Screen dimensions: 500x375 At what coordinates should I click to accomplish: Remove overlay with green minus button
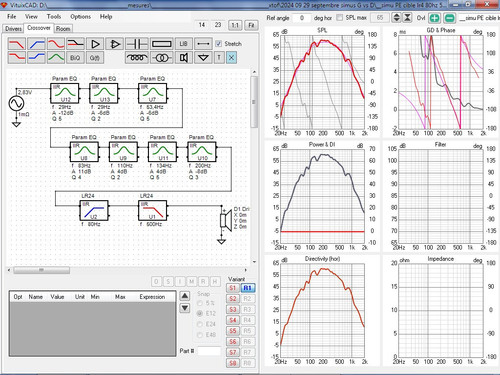pyautogui.click(x=450, y=18)
